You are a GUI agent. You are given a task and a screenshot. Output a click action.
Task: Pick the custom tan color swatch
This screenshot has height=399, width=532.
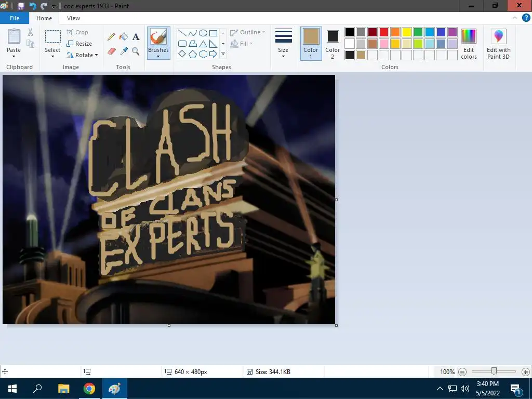361,55
